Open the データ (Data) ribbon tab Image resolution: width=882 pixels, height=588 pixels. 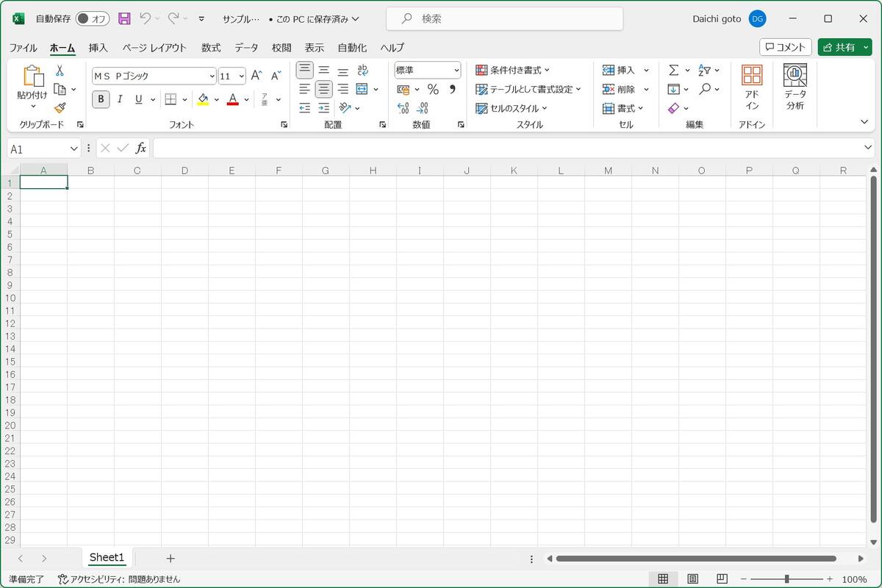coord(246,48)
